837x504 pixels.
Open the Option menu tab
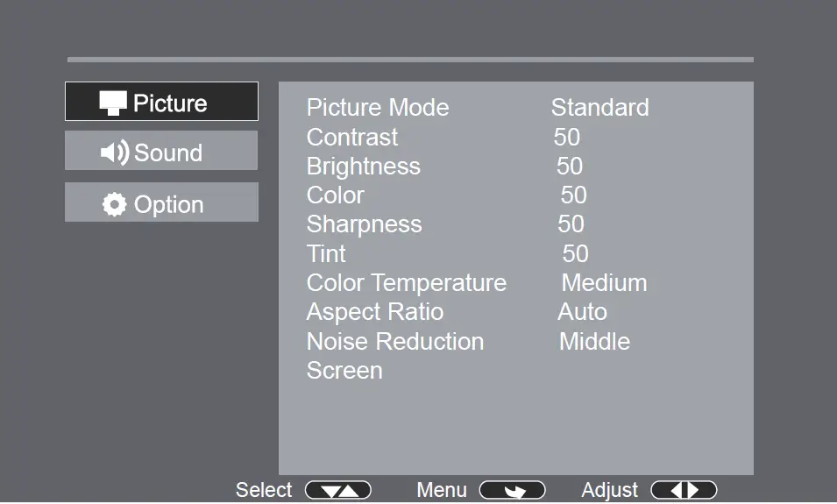pyautogui.click(x=161, y=202)
